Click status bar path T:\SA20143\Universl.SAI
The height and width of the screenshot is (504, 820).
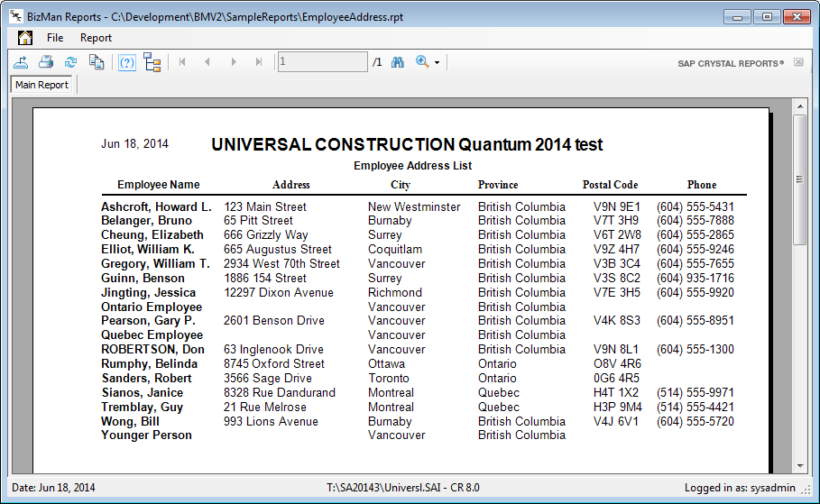tap(386, 488)
